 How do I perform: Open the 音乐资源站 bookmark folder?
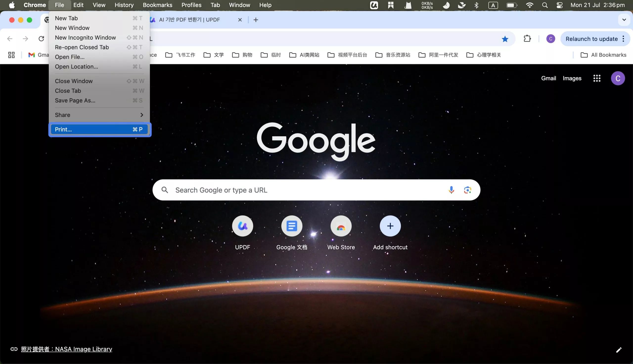[393, 55]
